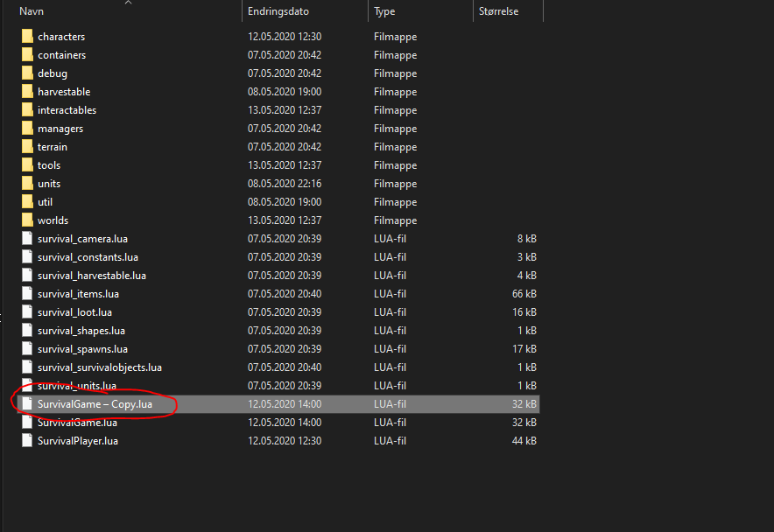Select the containers folder name

61,55
